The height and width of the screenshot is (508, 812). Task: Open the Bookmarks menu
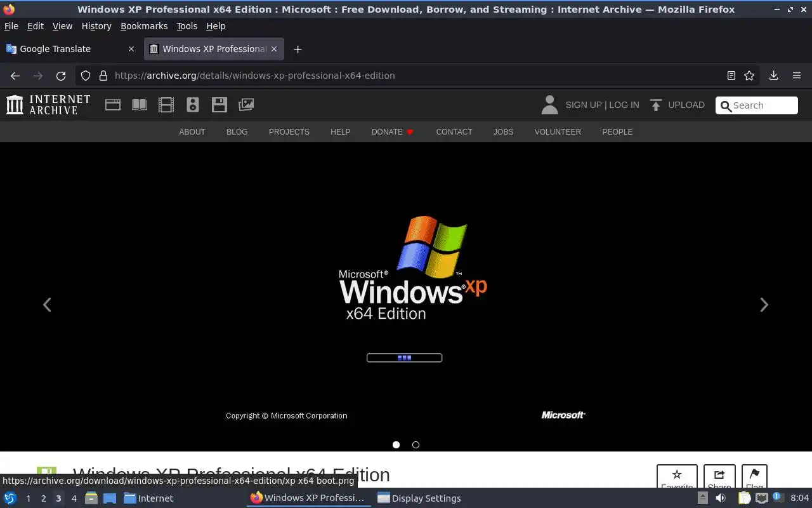click(144, 26)
